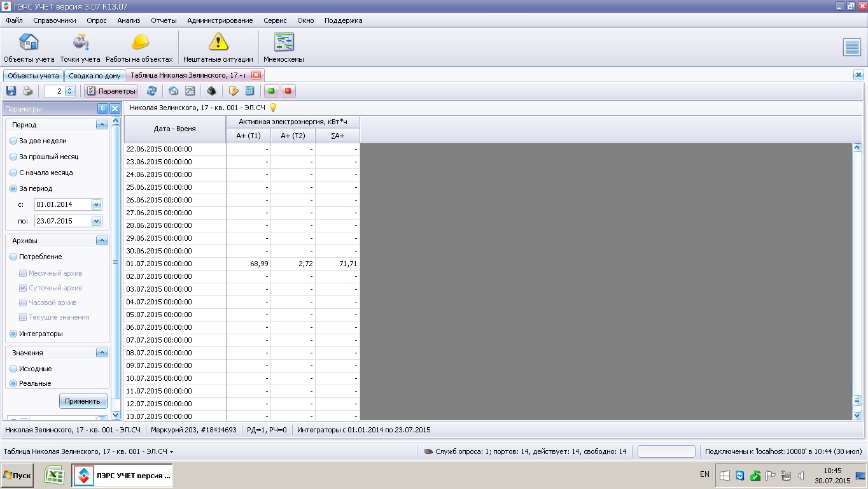Save the table with the floppy disk icon
The height and width of the screenshot is (489, 868).
11,91
